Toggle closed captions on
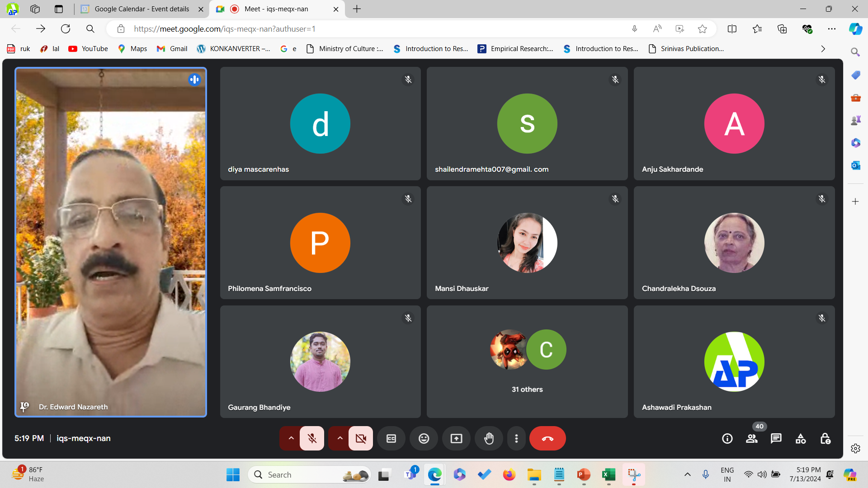Screen dimensions: 868x488 [x=391, y=438]
